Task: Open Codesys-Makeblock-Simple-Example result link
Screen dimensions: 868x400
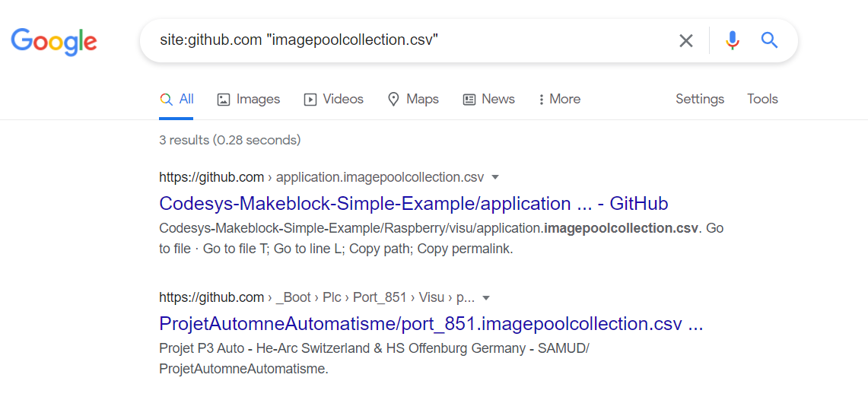Action: tap(413, 204)
